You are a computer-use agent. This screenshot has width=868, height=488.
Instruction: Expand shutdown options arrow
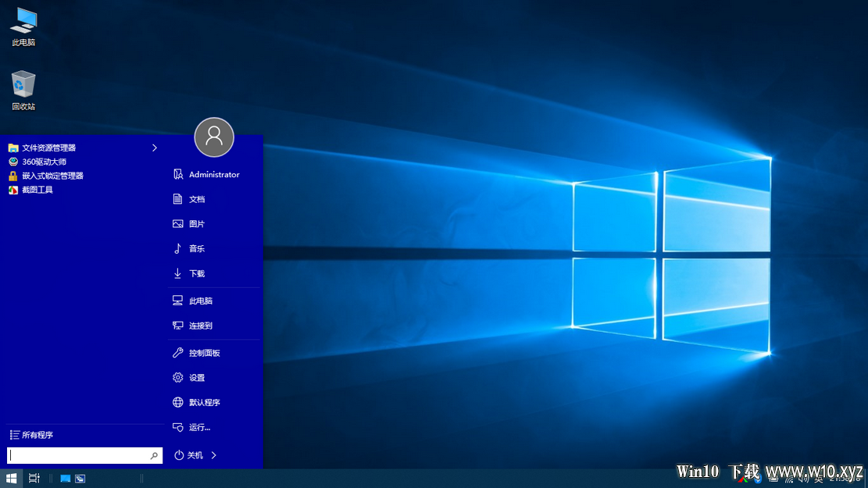tap(213, 455)
